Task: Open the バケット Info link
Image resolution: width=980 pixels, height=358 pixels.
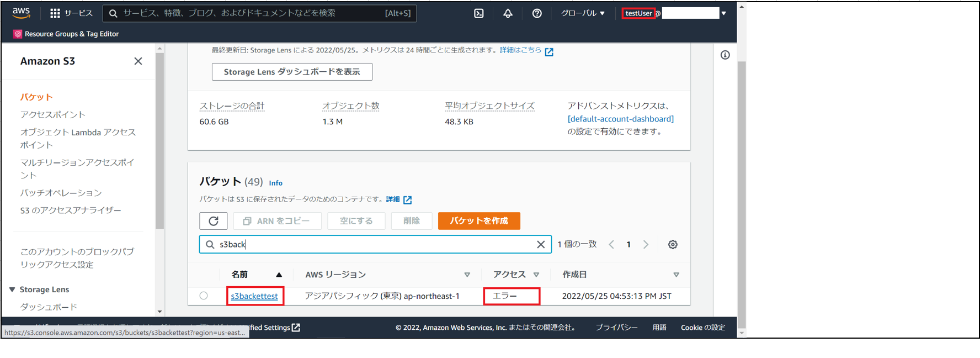Action: [x=276, y=183]
